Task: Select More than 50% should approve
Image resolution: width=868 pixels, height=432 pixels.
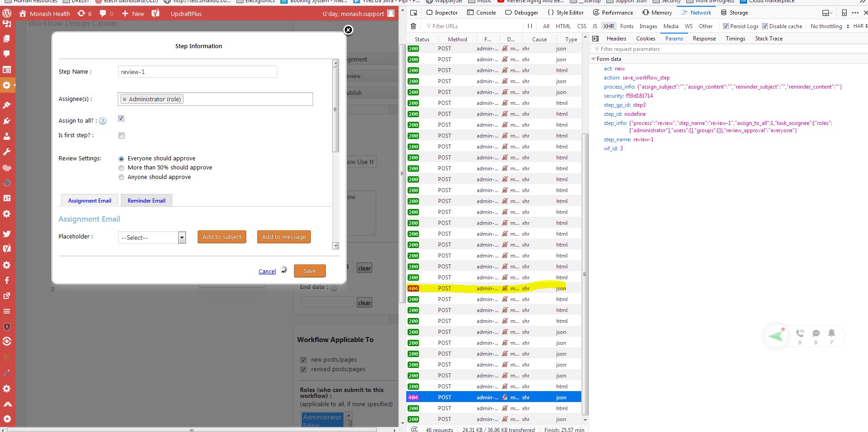Action: point(121,168)
